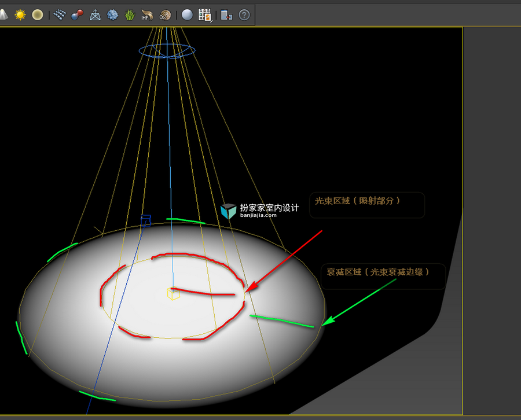Select the pale yellow sphere light icon
The width and height of the screenshot is (521, 420).
[x=38, y=15]
